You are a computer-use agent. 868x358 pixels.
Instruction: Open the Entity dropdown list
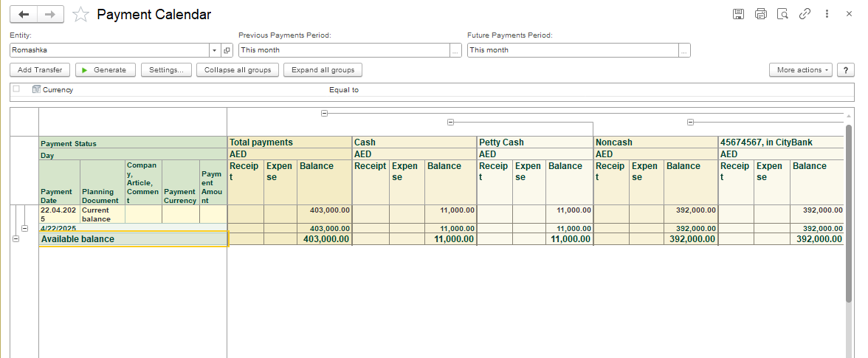tap(215, 50)
